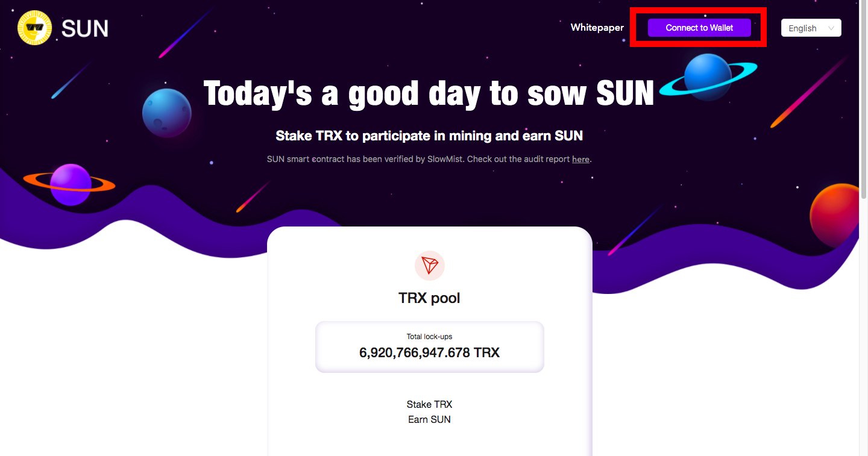The width and height of the screenshot is (868, 456).
Task: Click the SUN sunglasses logo icon
Action: click(x=35, y=28)
